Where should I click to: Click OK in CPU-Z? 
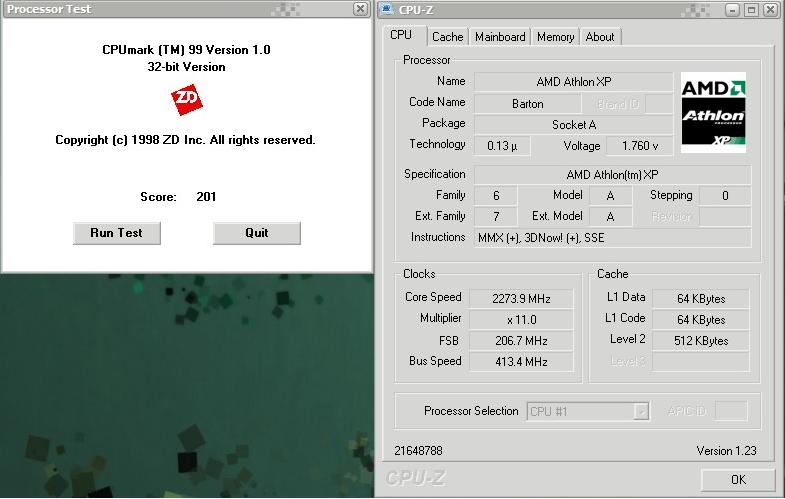[738, 479]
